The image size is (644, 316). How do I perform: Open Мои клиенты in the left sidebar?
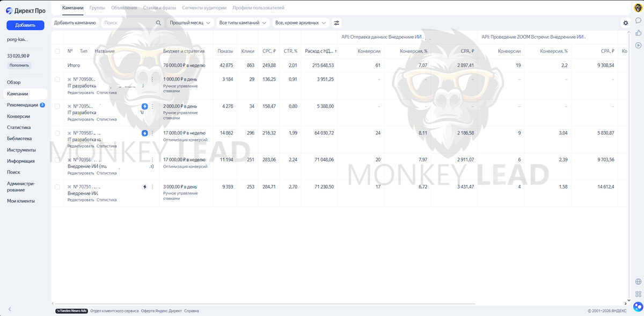coord(21,201)
